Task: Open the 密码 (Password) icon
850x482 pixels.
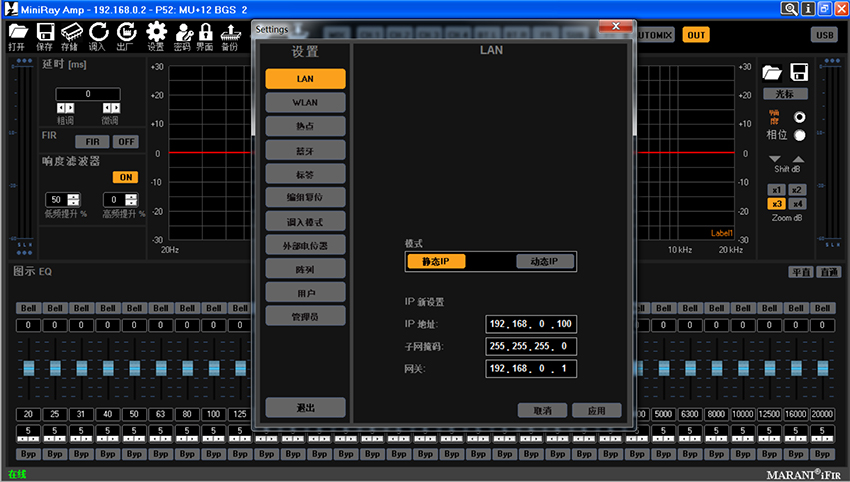Action: click(182, 32)
